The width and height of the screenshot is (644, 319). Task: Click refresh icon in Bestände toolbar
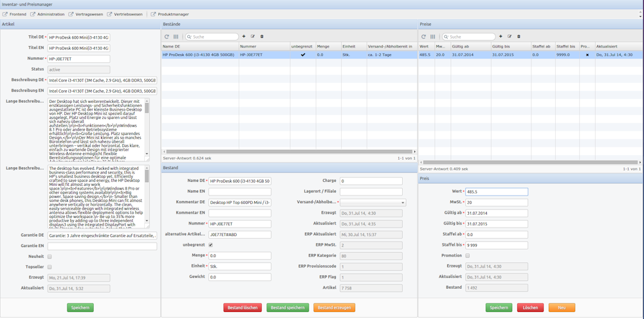(x=167, y=37)
